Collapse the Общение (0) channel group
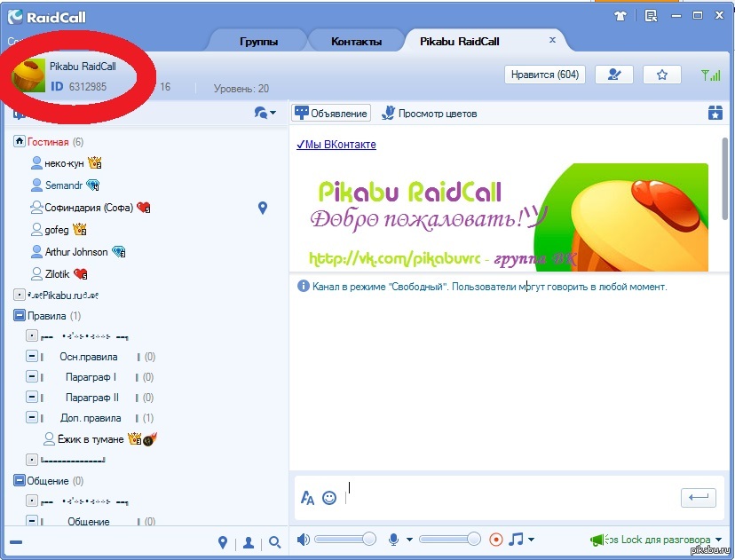Screen dimensions: 735x560 [20, 480]
